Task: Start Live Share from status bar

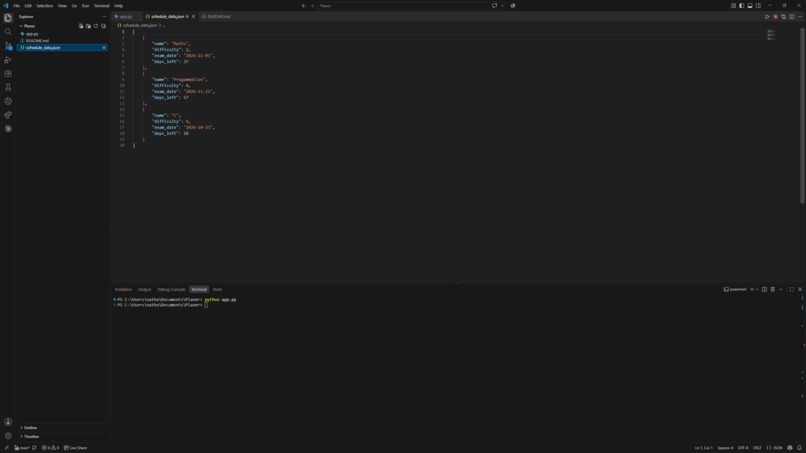Action: pyautogui.click(x=76, y=448)
